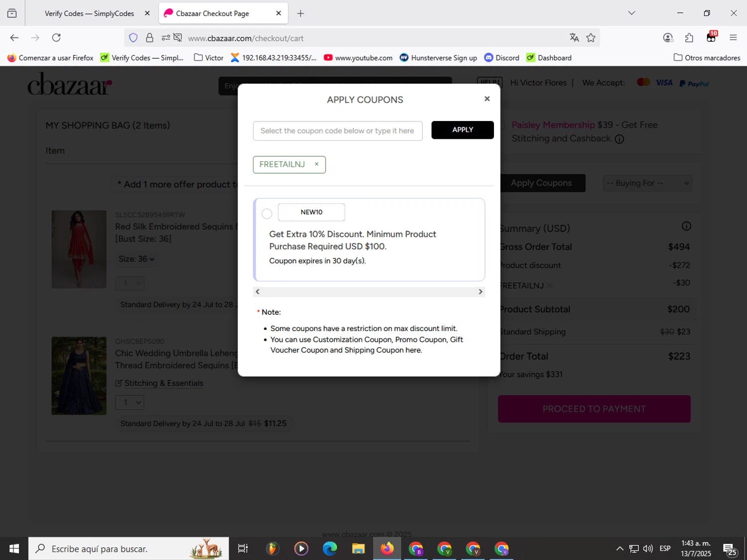Open Windows Start menu
The width and height of the screenshot is (747, 560).
click(14, 549)
